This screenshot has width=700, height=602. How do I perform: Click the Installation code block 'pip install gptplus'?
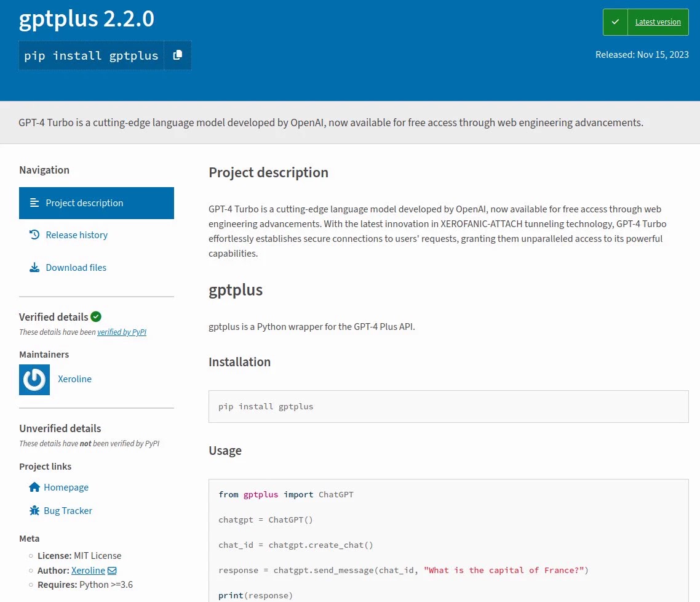[448, 406]
